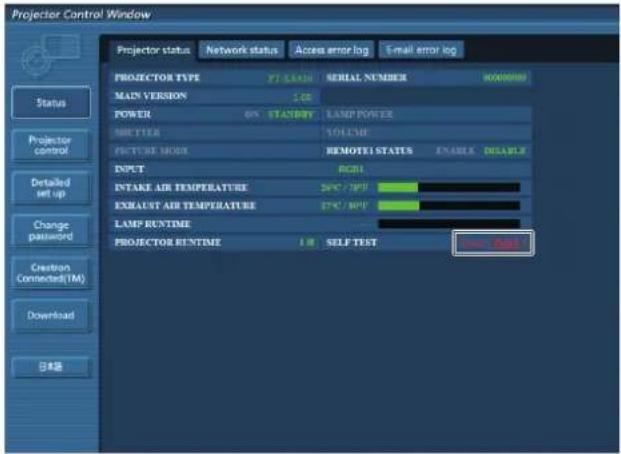Click the SELF TEST label
This screenshot has height=454, width=621.
click(351, 242)
